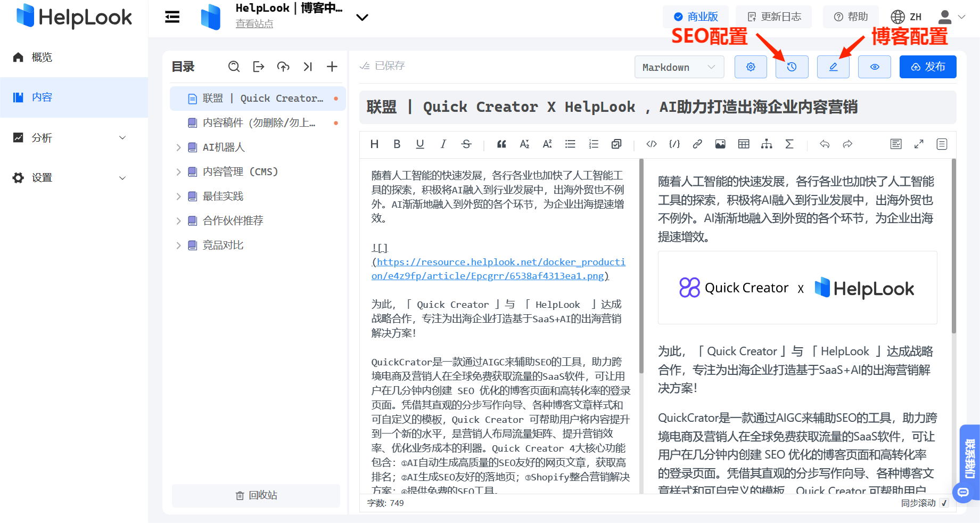Open the SEO config history-clock button
This screenshot has height=523, width=980.
click(792, 67)
